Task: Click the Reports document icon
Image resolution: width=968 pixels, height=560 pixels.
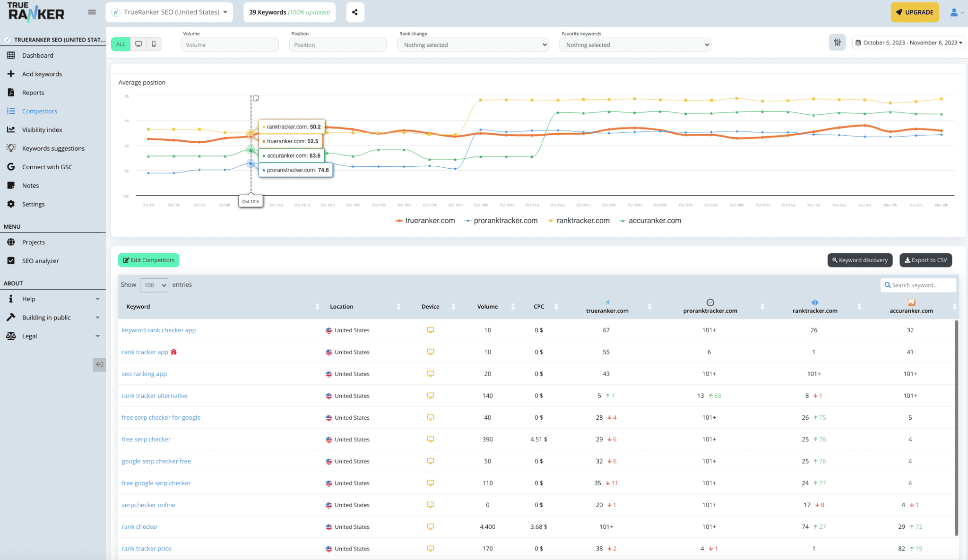Action: pyautogui.click(x=11, y=93)
